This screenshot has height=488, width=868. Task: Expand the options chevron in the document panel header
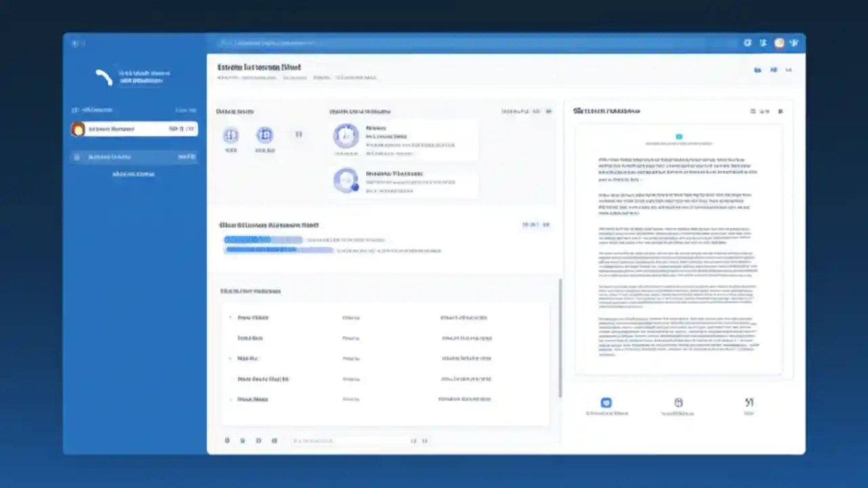[767, 111]
